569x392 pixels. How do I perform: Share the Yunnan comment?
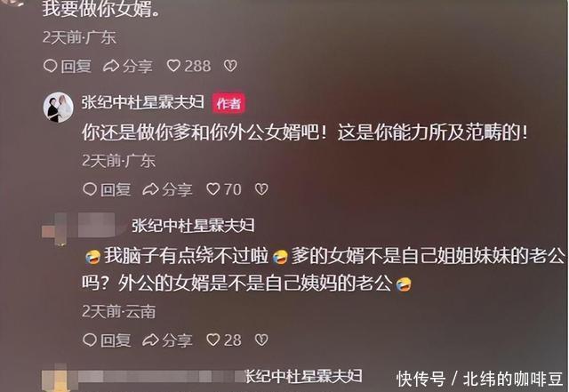[x=167, y=340]
